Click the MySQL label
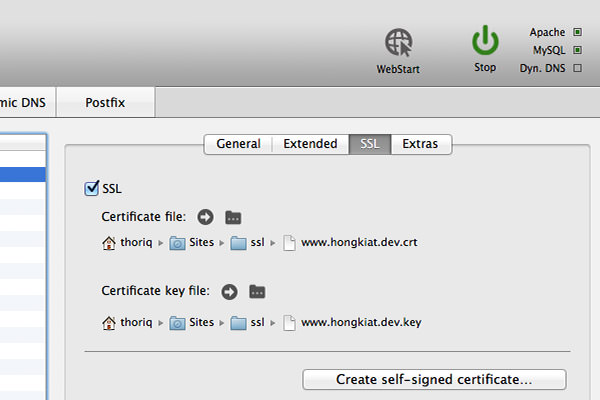The image size is (600, 400). pos(549,50)
